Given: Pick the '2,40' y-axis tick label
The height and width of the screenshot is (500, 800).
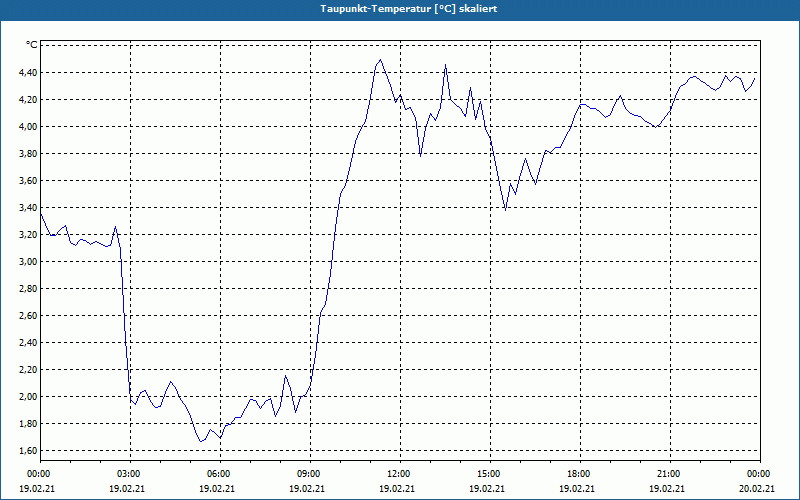Looking at the screenshot, I should coord(28,343).
